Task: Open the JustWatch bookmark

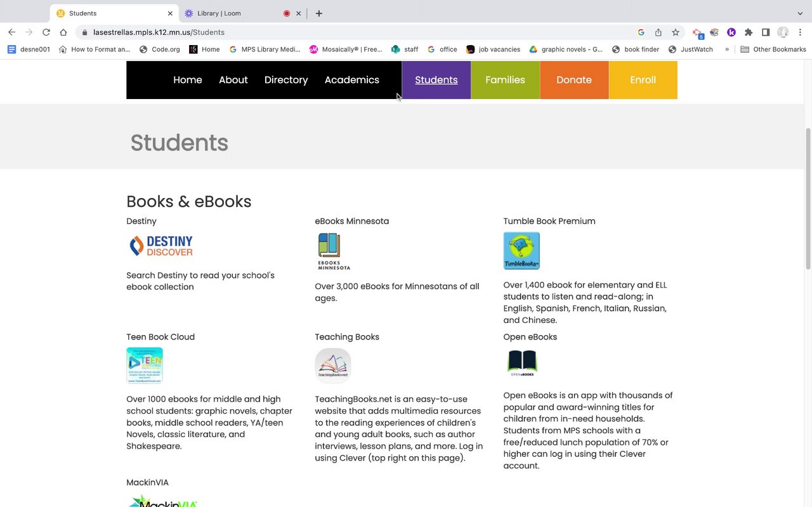Action: coord(691,49)
